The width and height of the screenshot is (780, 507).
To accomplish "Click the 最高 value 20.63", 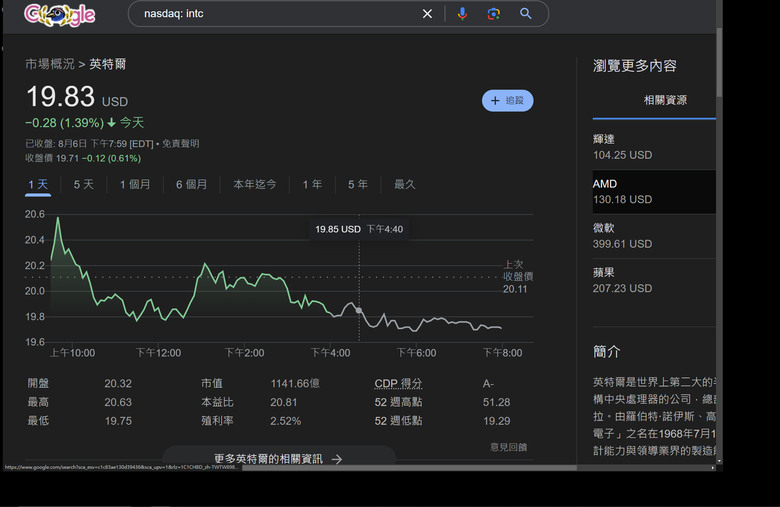I will 118,402.
